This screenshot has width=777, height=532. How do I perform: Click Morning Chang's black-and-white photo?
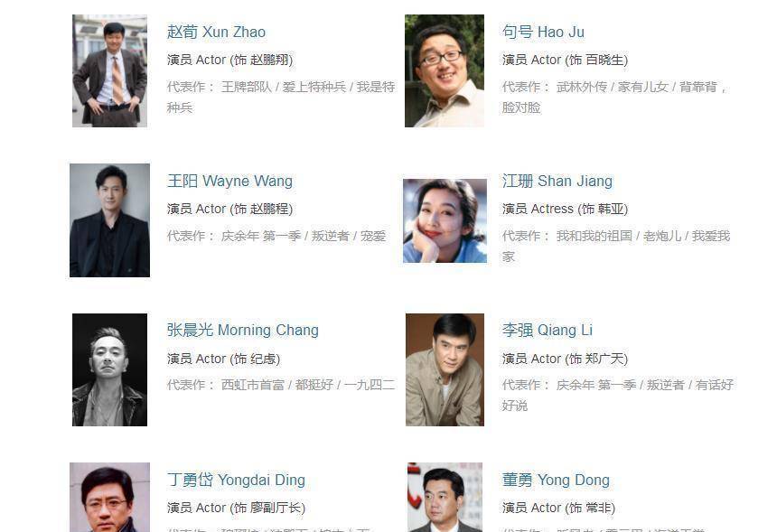tap(109, 369)
